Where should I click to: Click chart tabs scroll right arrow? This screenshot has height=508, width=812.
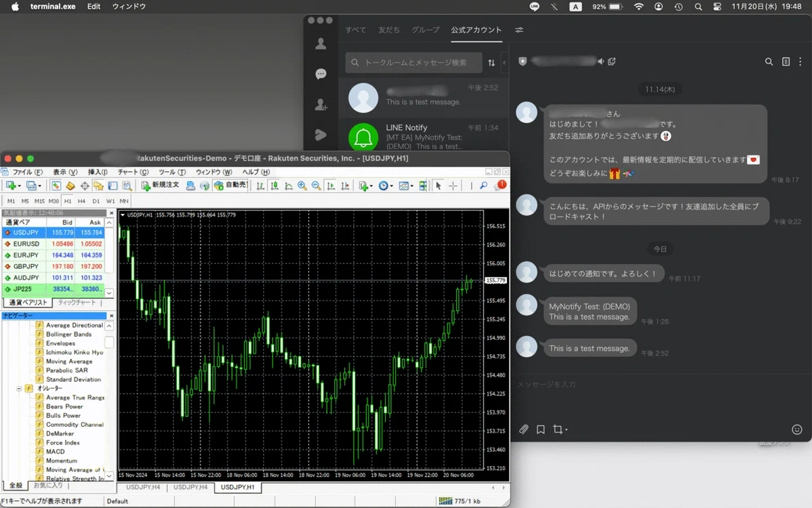(504, 488)
